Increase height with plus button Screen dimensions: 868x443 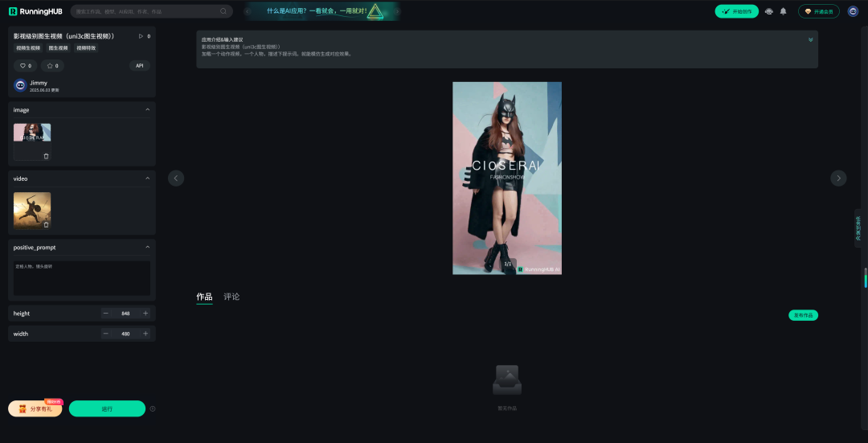point(145,314)
